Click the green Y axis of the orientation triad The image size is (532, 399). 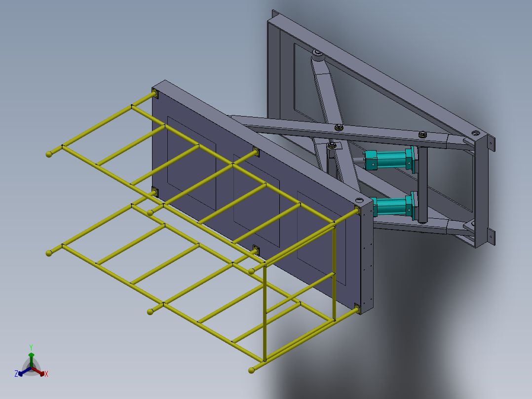tap(31, 359)
